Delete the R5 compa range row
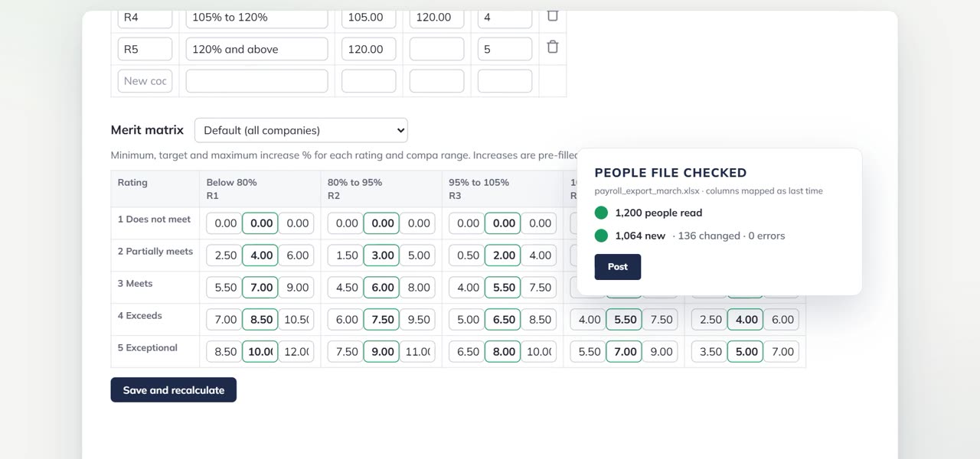The height and width of the screenshot is (459, 980). (552, 47)
